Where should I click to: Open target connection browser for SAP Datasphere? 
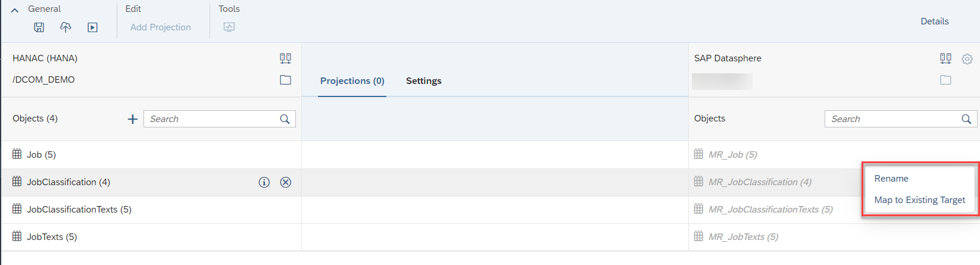tap(945, 58)
